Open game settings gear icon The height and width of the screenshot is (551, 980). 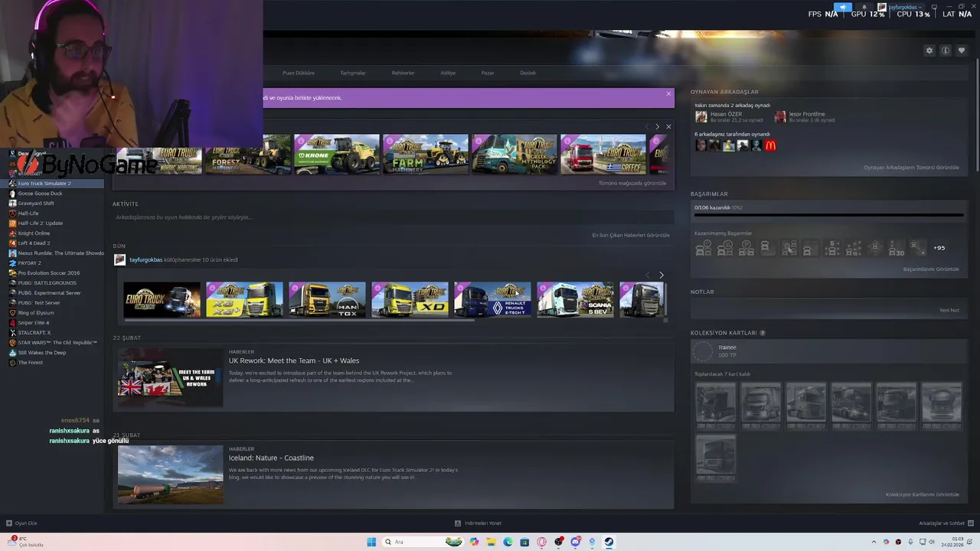coord(929,51)
